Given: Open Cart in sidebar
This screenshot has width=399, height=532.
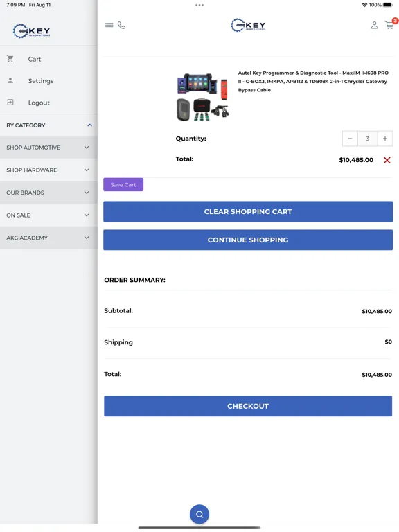Looking at the screenshot, I should click(x=48, y=59).
